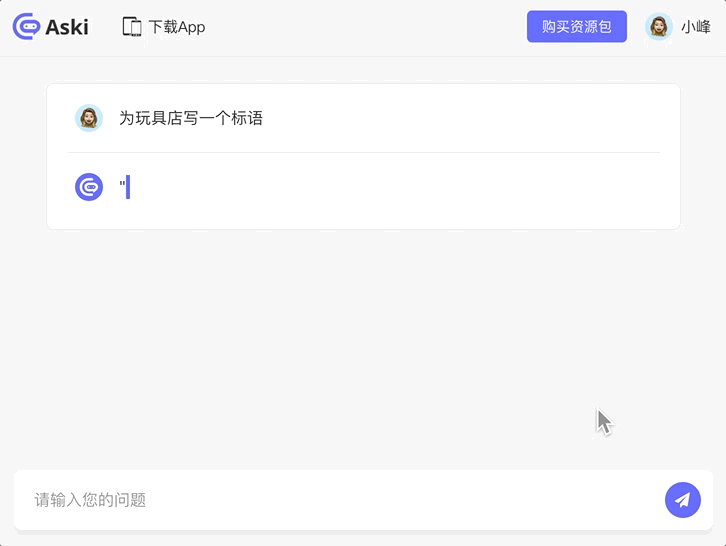Click the gray strip below the input bar
726x546 pixels.
[363, 539]
